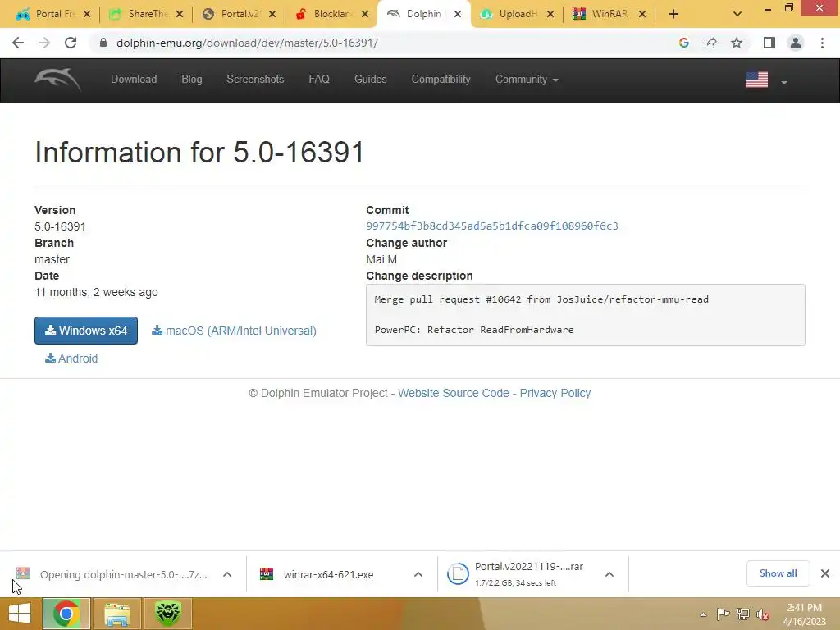Image resolution: width=840 pixels, height=630 pixels.
Task: Click the US flag language icon
Action: (x=756, y=80)
